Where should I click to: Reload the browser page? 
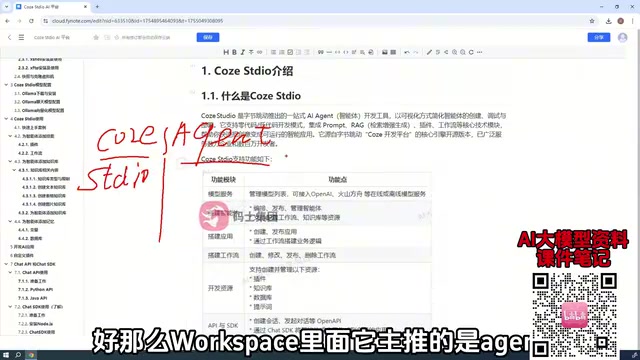coord(31,21)
